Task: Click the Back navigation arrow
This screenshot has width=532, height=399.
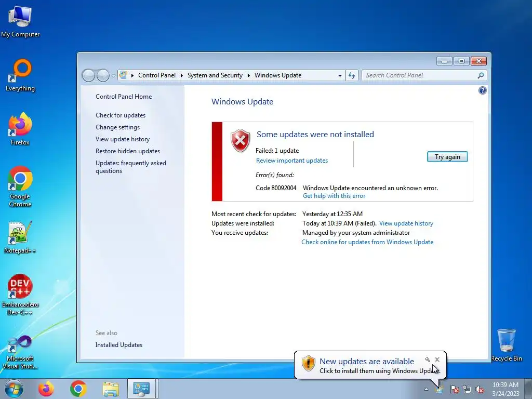Action: pyautogui.click(x=88, y=75)
